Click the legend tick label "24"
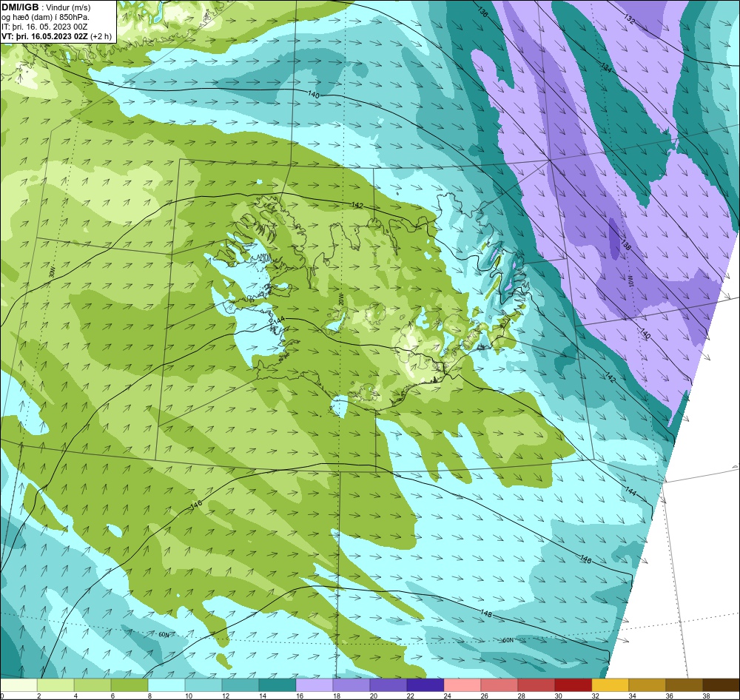This screenshot has width=740, height=700. click(x=448, y=696)
